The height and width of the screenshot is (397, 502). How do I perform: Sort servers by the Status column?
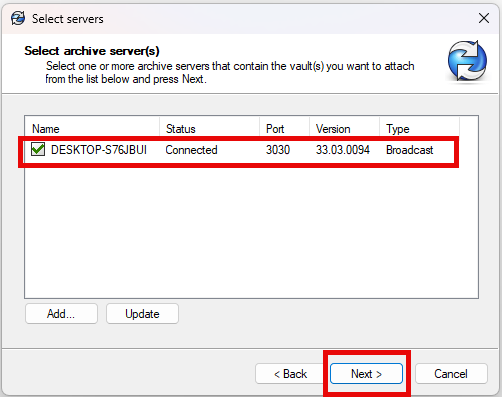tap(209, 129)
